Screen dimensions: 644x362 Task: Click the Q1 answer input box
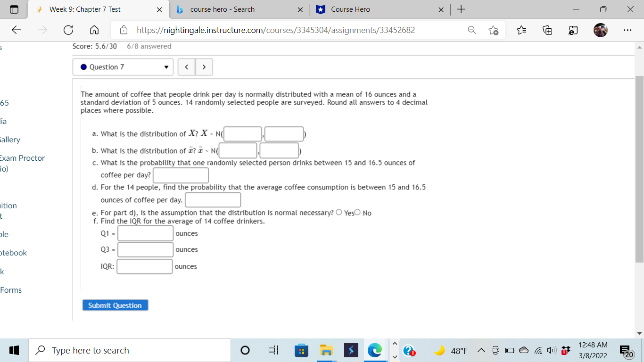145,233
